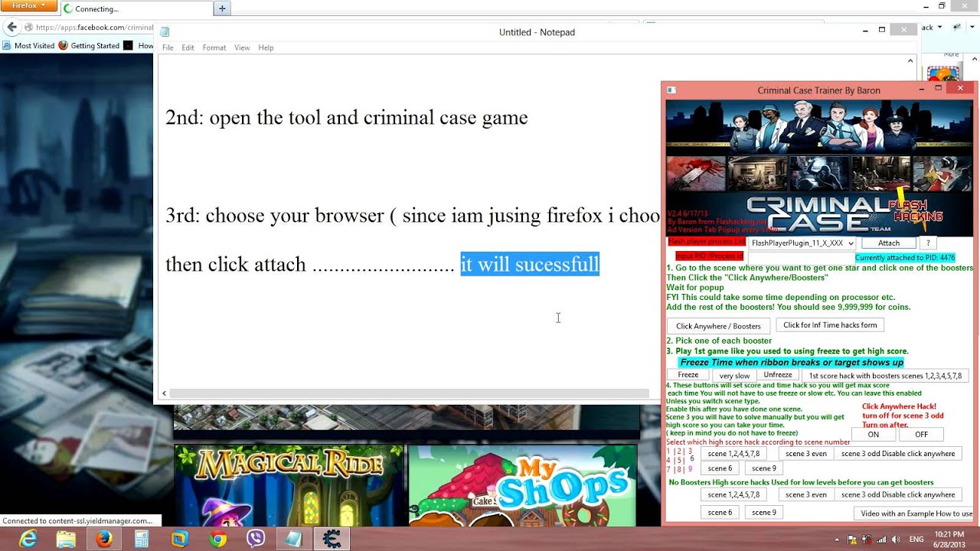Open network status icon in system tray
980x551 pixels.
pos(880,540)
